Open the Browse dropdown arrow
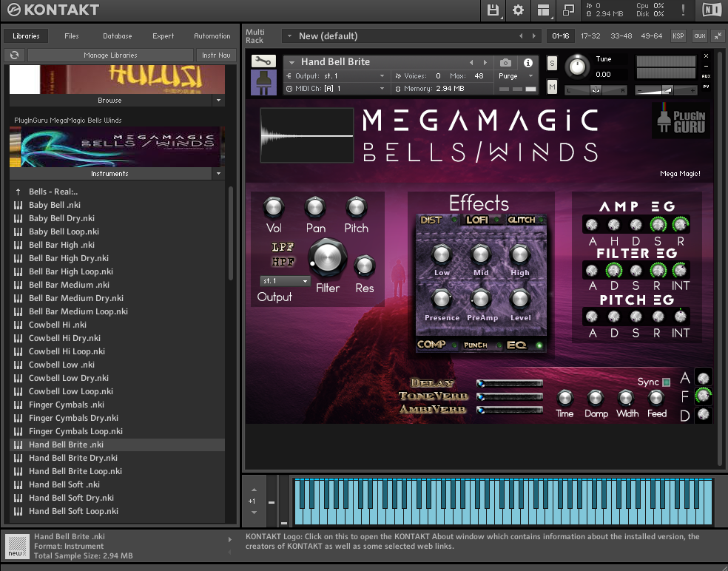 [x=219, y=100]
